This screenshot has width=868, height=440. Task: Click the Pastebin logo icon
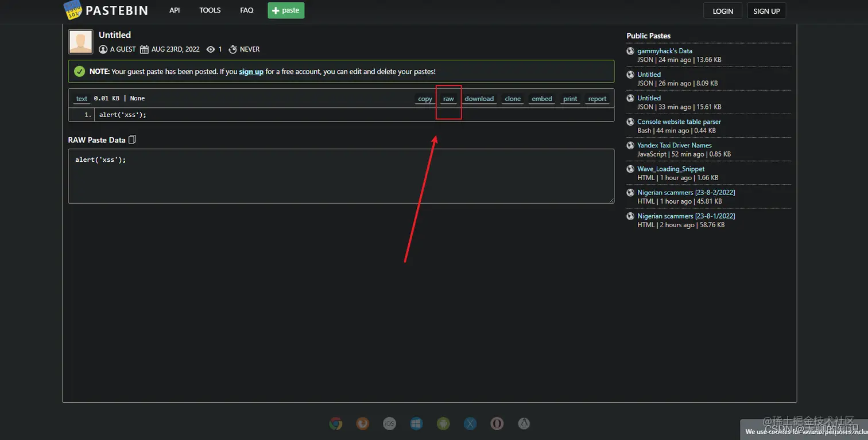coord(72,10)
